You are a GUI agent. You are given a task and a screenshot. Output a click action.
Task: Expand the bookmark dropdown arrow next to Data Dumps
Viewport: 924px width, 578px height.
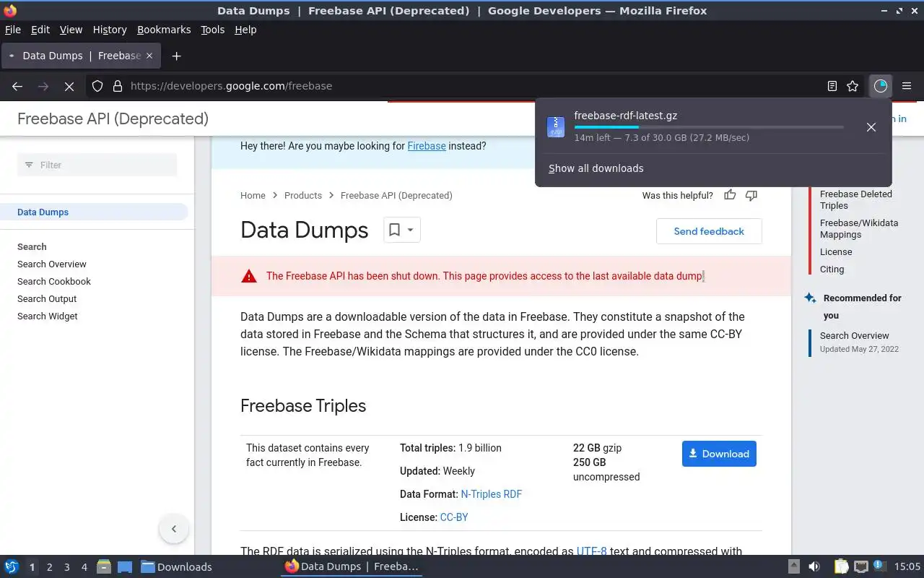pyautogui.click(x=410, y=230)
